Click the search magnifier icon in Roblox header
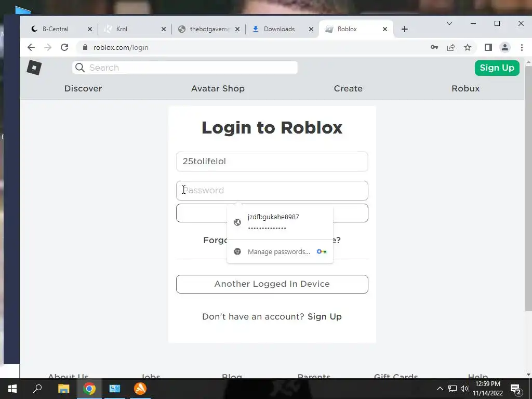532x399 pixels. 79,68
